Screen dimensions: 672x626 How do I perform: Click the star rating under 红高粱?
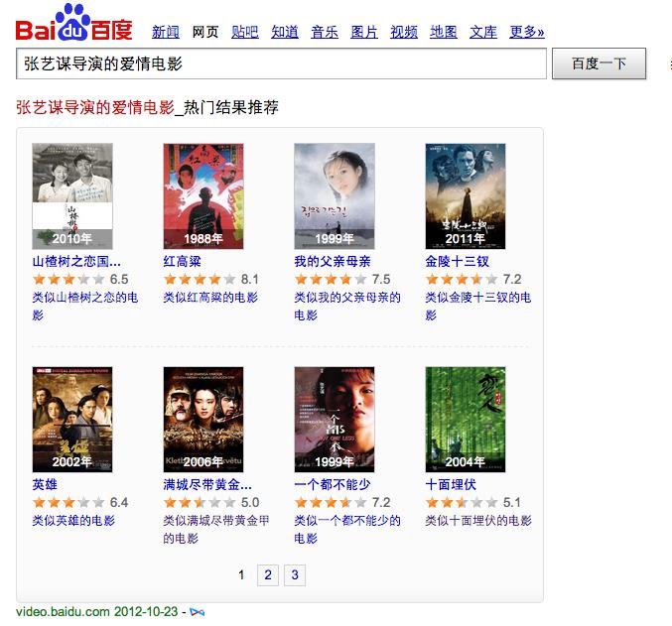(200, 280)
